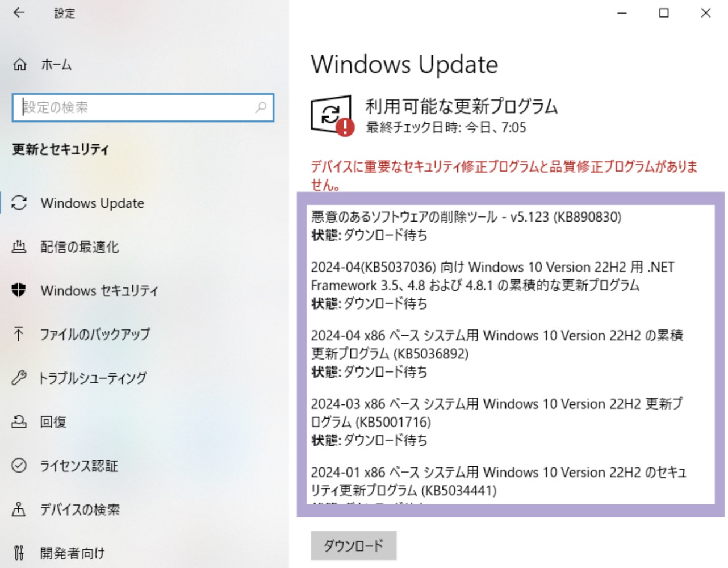Click the update status alert icon
Screen dimensions: 728x568
coord(332,116)
